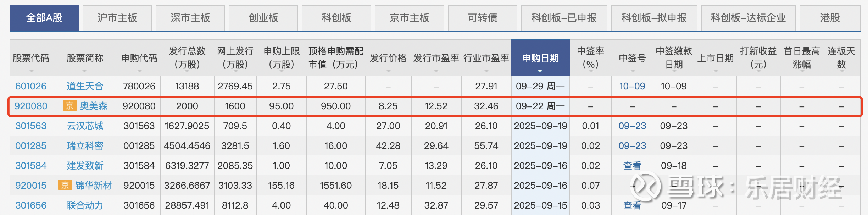
Task: Open the 深市主板 tab
Action: [190, 18]
